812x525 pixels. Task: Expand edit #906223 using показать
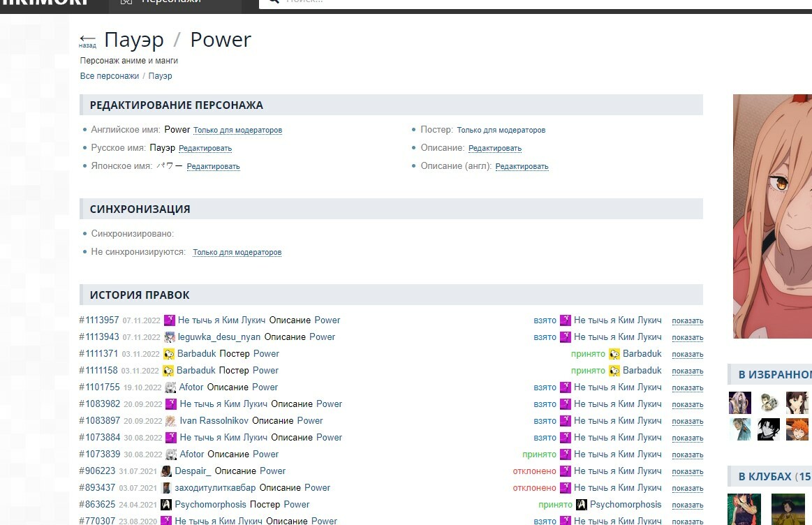[x=687, y=472]
